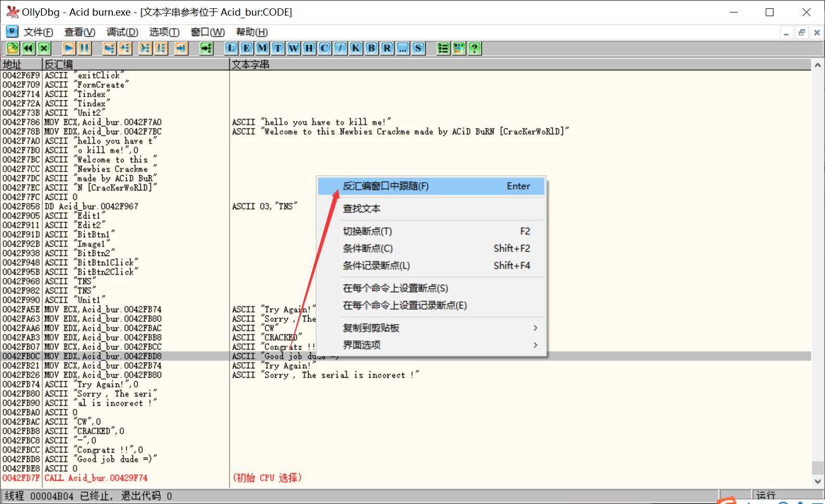Image resolution: width=825 pixels, height=504 pixels.
Task: Select row at address 0042F786
Action: click(406, 122)
